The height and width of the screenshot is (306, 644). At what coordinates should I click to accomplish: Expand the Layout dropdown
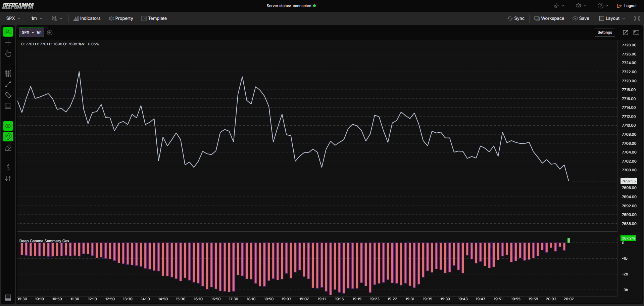(x=612, y=18)
